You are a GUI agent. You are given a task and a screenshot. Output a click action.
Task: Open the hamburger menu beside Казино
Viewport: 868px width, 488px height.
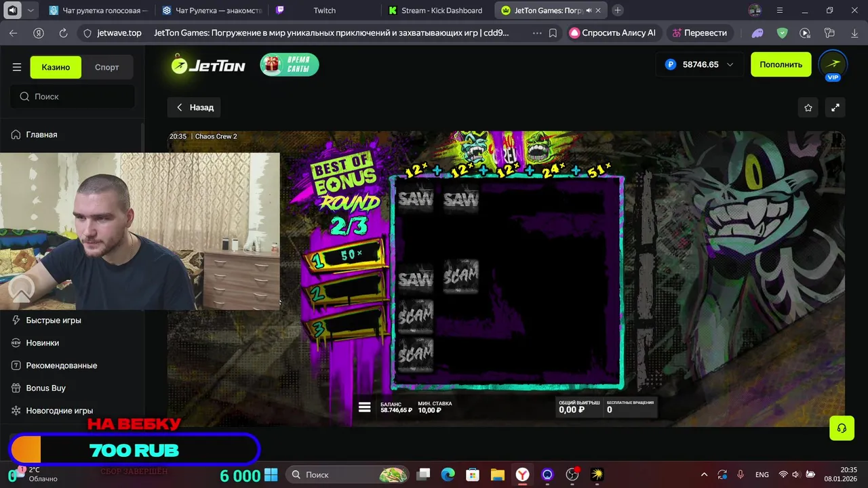point(17,67)
